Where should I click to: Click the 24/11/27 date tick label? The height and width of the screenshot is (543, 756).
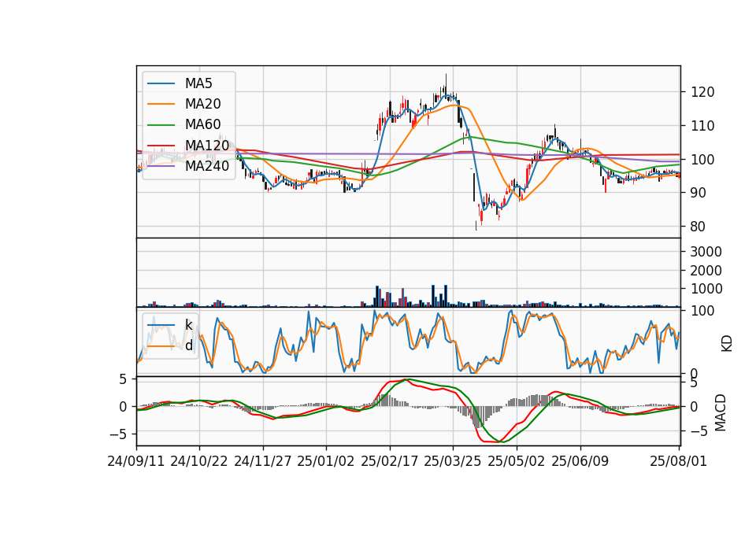point(263,461)
